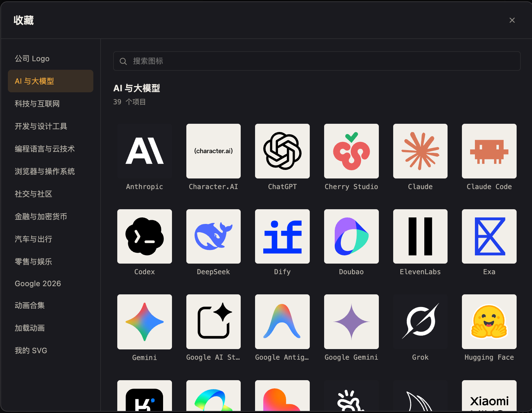Select the Anthropic logo icon
Viewport: 532px width, 413px height.
pyautogui.click(x=145, y=151)
